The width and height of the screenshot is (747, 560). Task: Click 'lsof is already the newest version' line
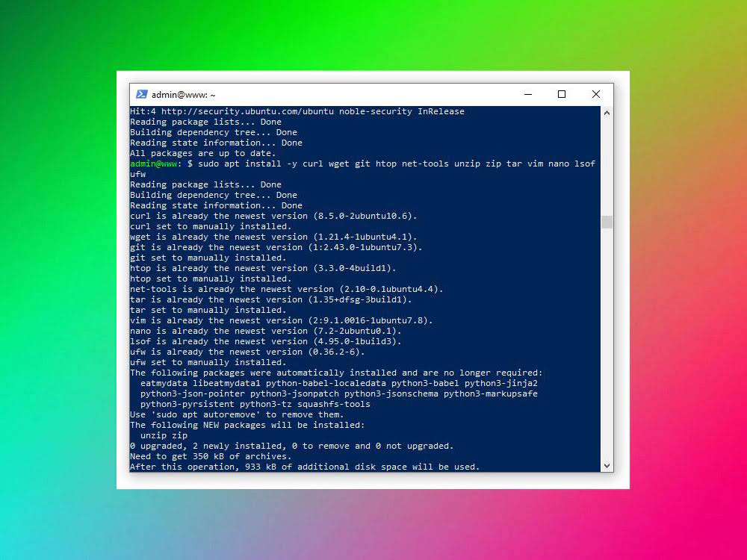pyautogui.click(x=266, y=342)
